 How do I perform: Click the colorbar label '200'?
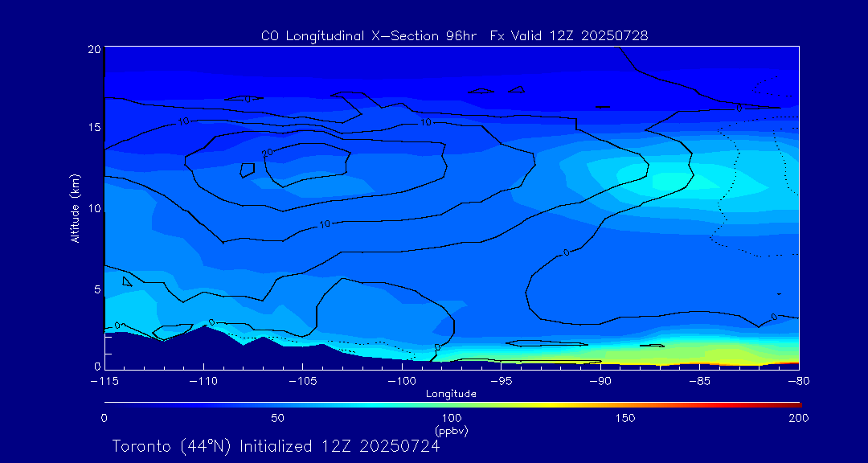point(798,418)
